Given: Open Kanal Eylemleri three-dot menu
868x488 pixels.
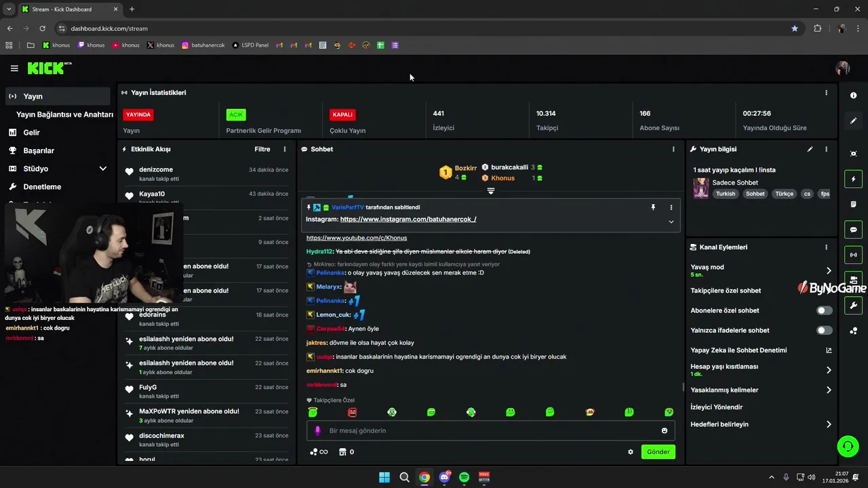Looking at the screenshot, I should [826, 247].
